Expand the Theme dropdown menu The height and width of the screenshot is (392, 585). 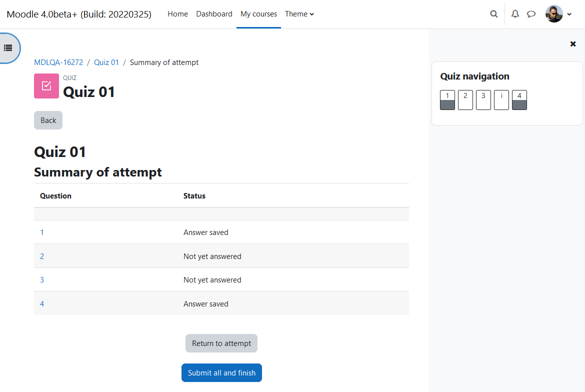coord(299,14)
